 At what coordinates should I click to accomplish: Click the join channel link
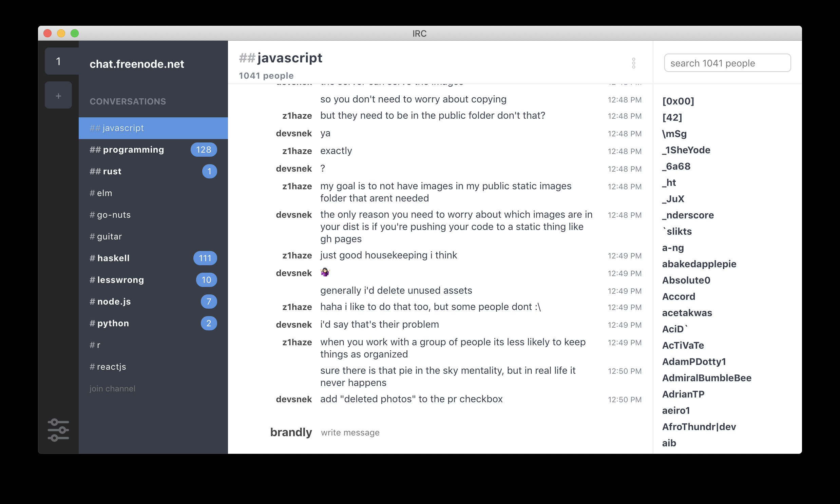112,389
